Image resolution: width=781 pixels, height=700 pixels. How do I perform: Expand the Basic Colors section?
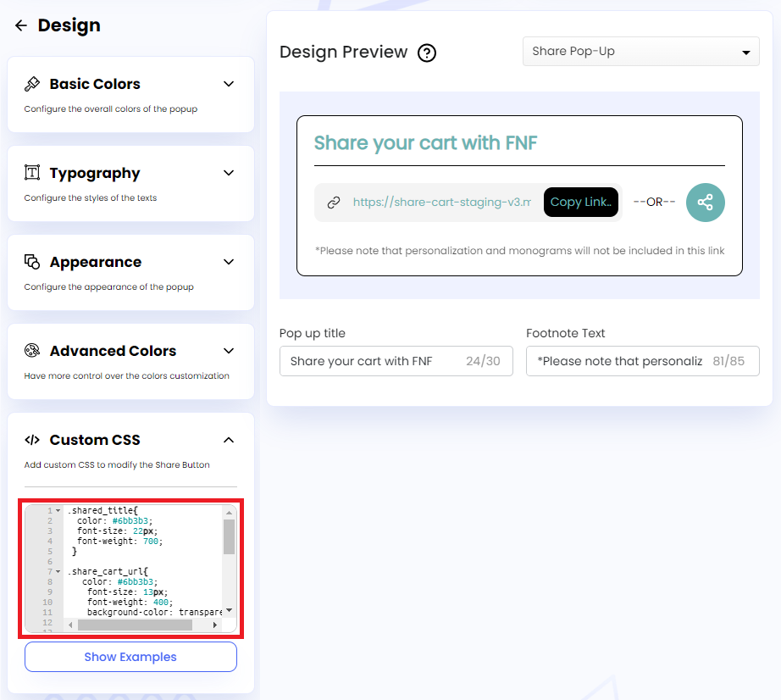pyautogui.click(x=229, y=84)
